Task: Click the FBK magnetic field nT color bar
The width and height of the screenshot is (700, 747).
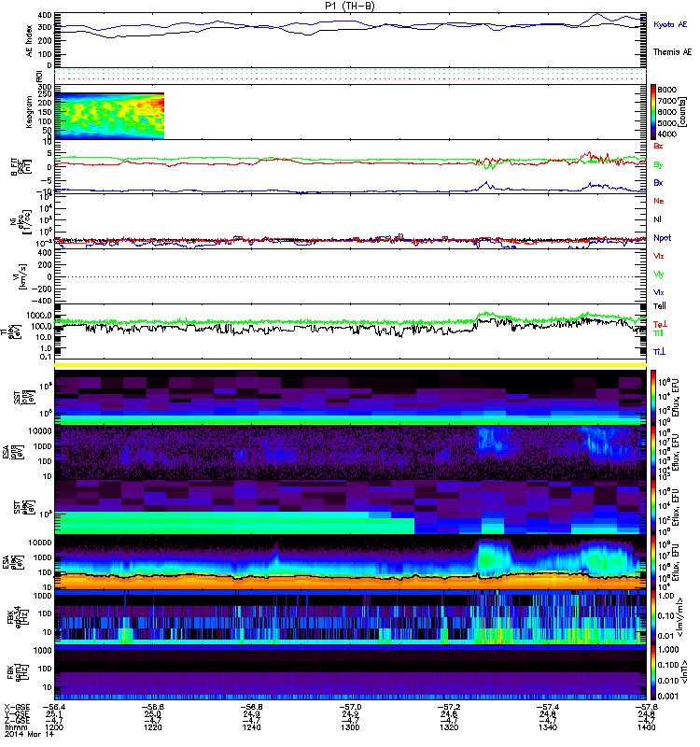Action: tap(654, 672)
